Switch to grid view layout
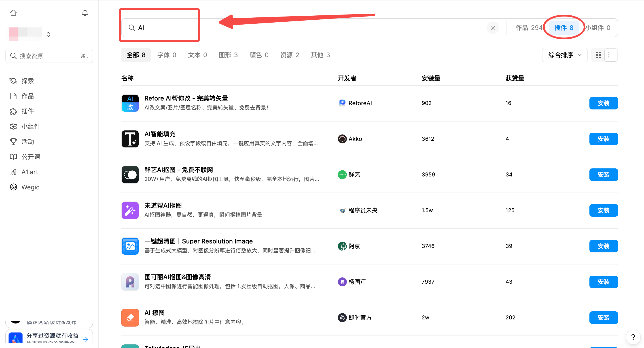The height and width of the screenshot is (348, 644). (598, 55)
